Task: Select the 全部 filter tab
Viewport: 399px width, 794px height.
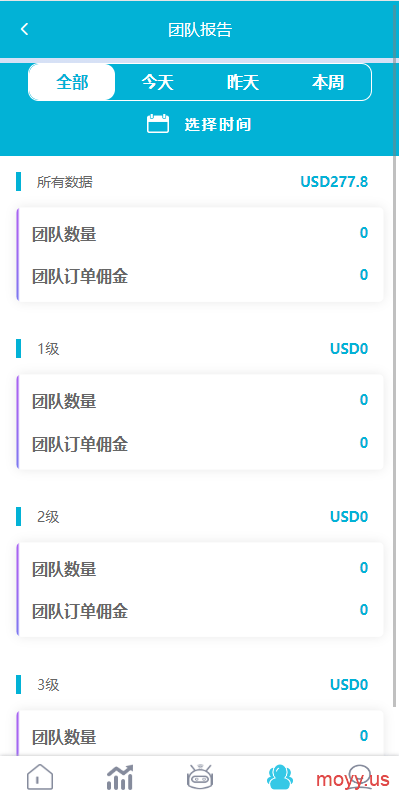Action: (x=72, y=82)
